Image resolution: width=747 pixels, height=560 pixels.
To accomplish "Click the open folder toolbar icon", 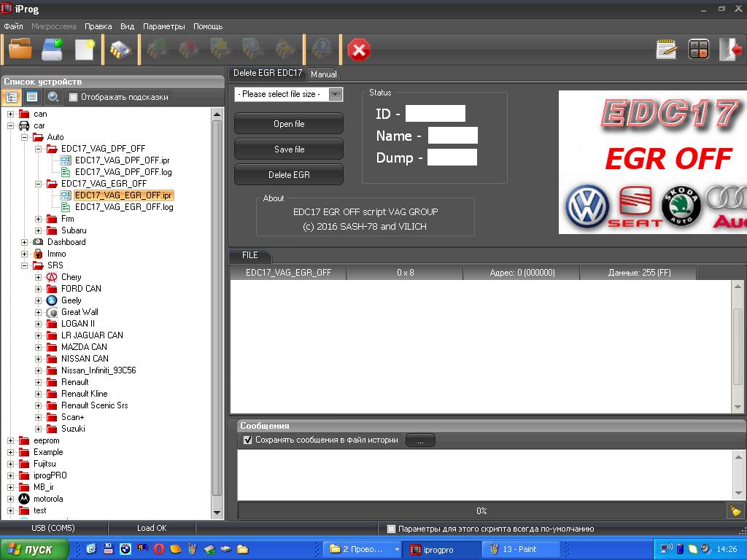I will tap(20, 50).
